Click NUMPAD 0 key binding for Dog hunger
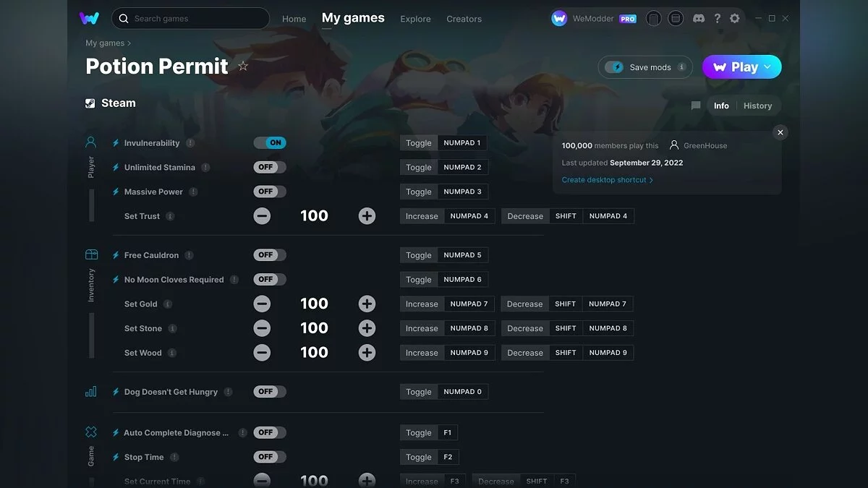This screenshot has width=868, height=488. (463, 392)
